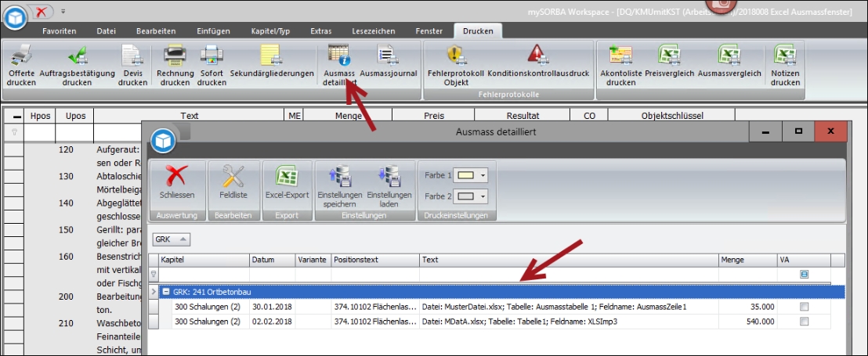Click the Schliessen button

point(176,183)
